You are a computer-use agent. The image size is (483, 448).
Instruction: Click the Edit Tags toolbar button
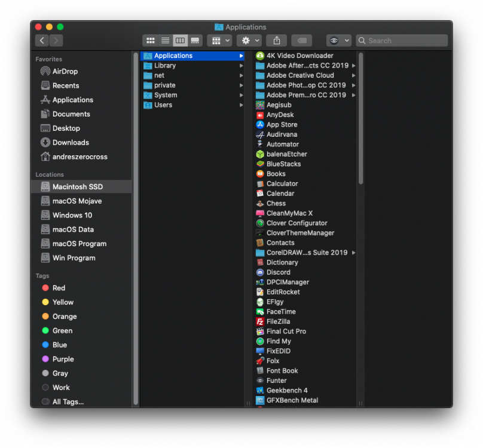pyautogui.click(x=302, y=41)
